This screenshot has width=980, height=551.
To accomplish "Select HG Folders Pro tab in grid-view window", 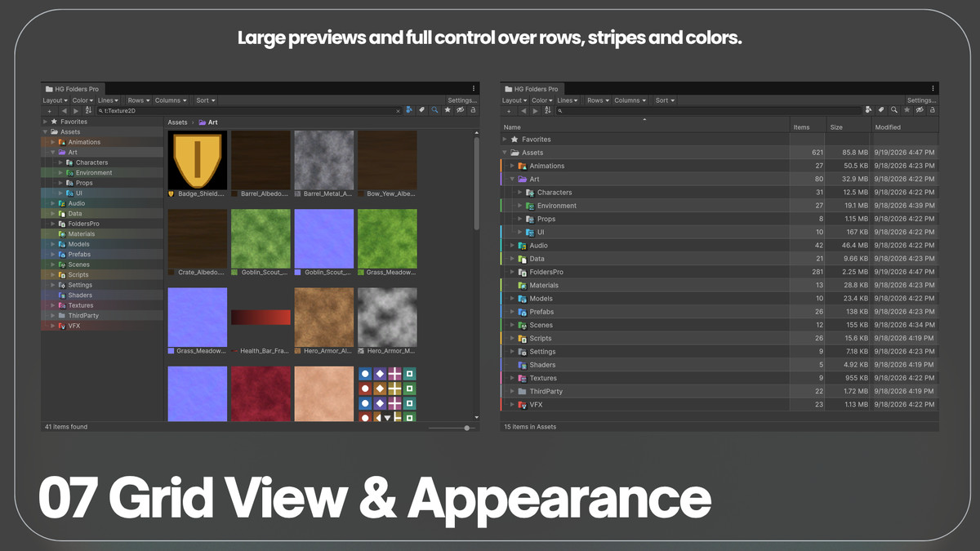I will click(73, 88).
